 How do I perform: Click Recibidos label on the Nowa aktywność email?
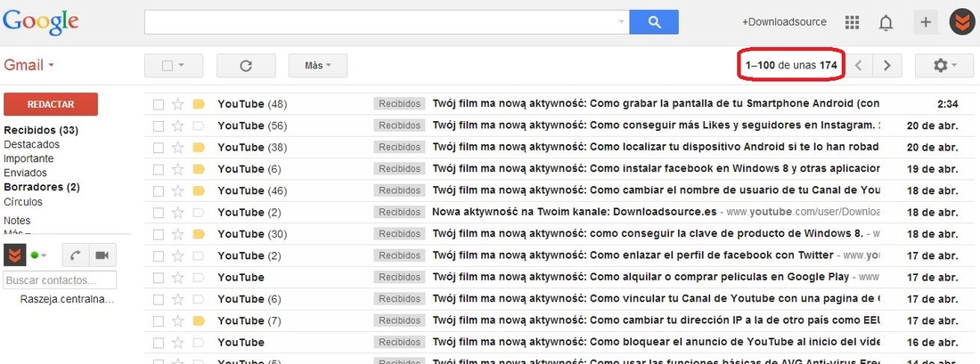[399, 213]
